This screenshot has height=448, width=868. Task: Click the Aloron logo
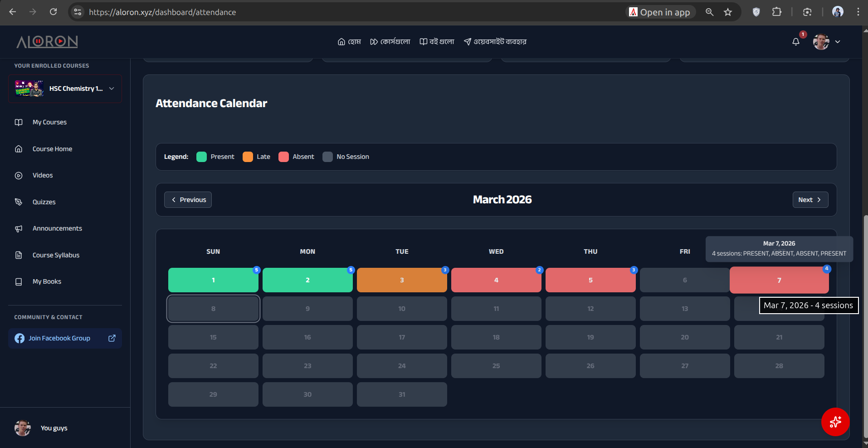(47, 42)
